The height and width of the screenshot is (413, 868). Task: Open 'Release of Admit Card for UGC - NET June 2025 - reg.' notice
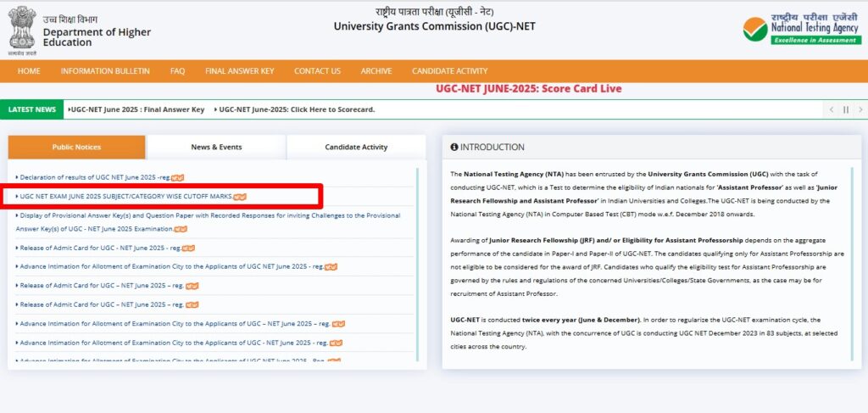tap(99, 248)
